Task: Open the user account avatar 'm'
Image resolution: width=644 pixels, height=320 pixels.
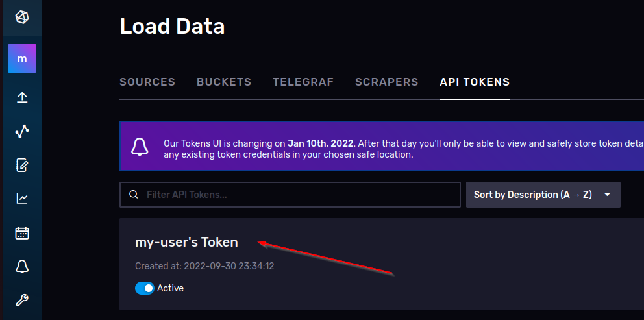Action: 22,58
